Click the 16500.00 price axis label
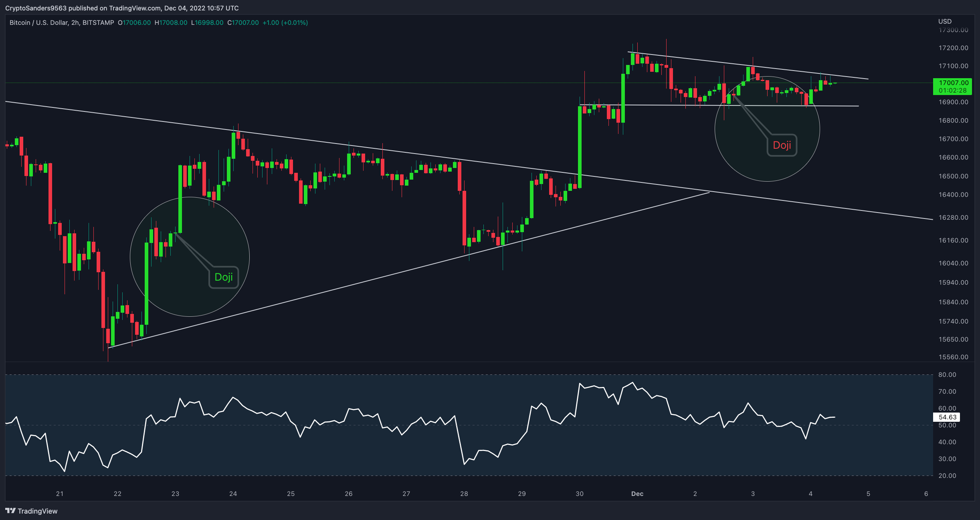The height and width of the screenshot is (520, 980). tap(953, 176)
